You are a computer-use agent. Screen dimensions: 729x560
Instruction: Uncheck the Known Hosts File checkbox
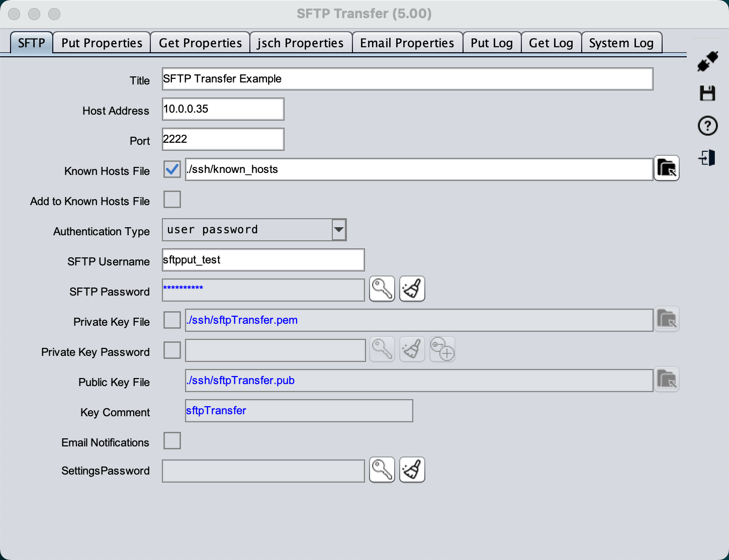(172, 169)
